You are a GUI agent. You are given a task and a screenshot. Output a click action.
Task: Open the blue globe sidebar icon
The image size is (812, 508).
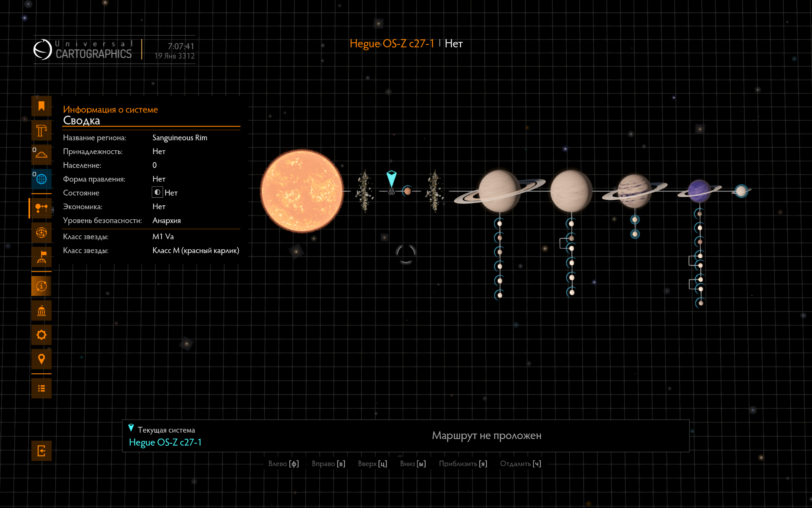pyautogui.click(x=41, y=179)
